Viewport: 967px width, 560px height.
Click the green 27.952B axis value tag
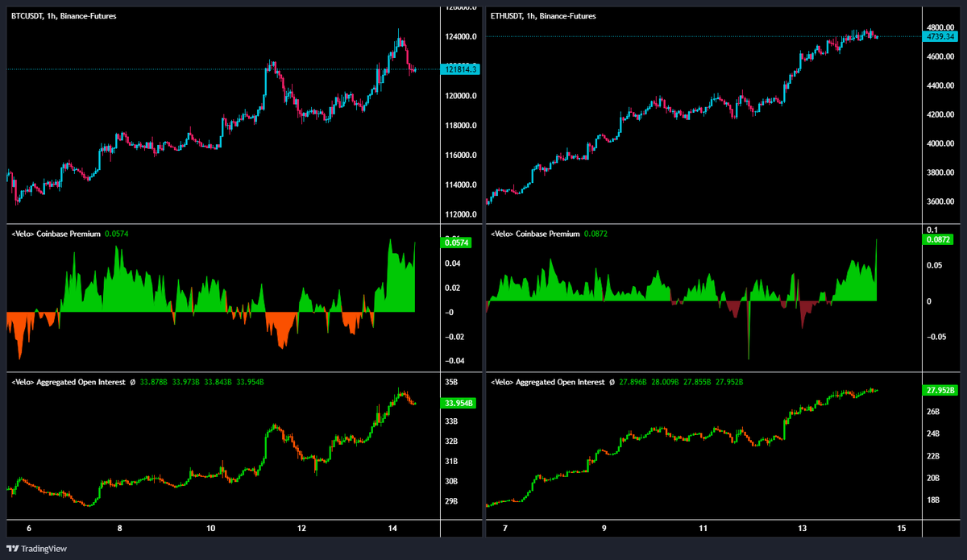[x=940, y=390]
